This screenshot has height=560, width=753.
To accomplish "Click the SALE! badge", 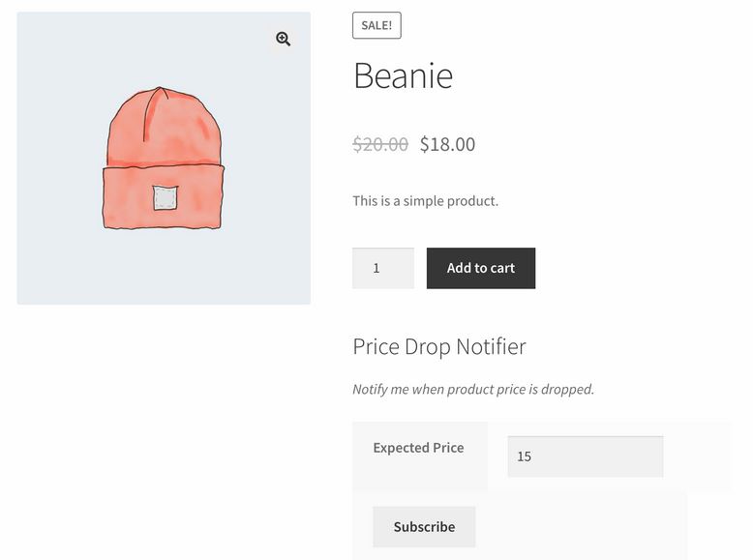I will click(376, 25).
